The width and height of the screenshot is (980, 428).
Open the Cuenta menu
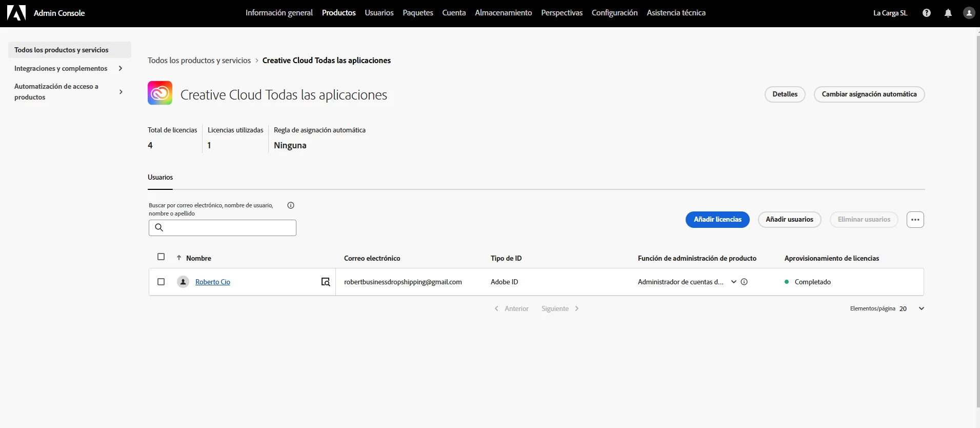pyautogui.click(x=454, y=13)
